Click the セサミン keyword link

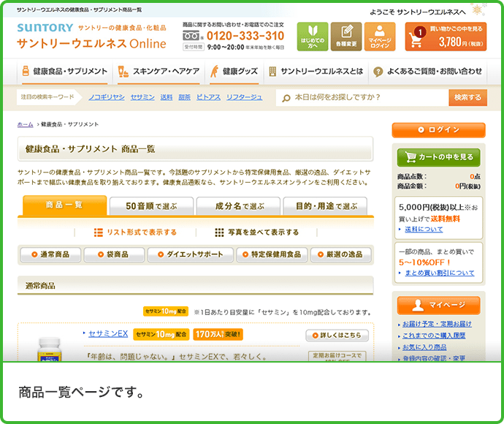click(x=142, y=97)
